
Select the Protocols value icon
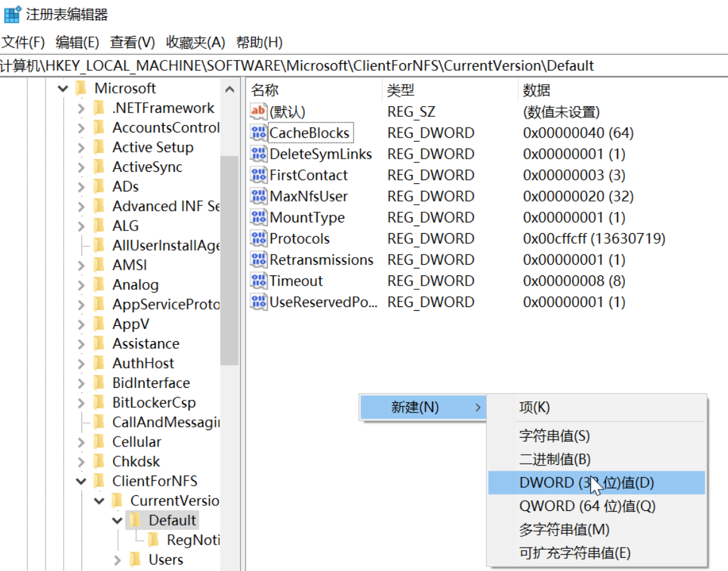click(259, 239)
